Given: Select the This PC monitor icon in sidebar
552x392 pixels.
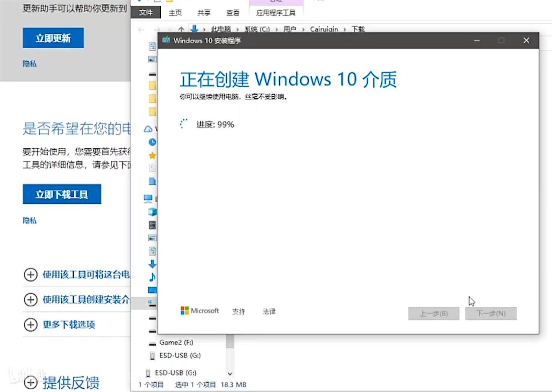Looking at the screenshot, I should (x=148, y=198).
